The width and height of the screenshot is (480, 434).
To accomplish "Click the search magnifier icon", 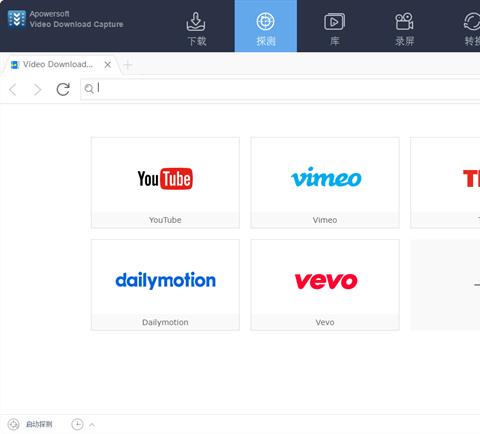I will click(x=89, y=89).
